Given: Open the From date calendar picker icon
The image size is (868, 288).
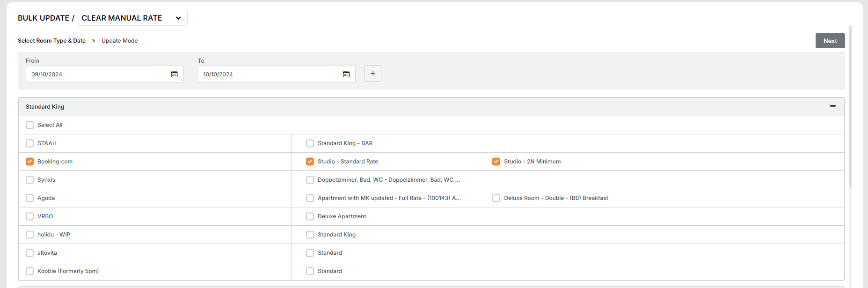Looking at the screenshot, I should point(174,74).
